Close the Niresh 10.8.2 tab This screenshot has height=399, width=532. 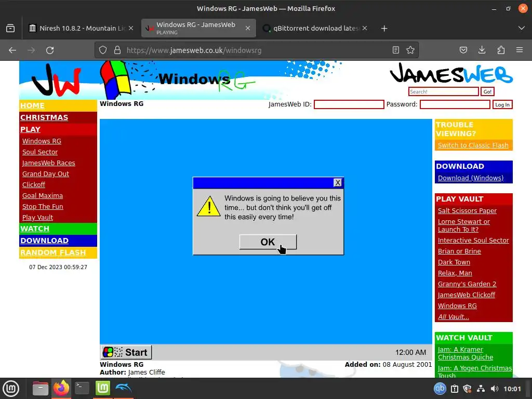131,28
